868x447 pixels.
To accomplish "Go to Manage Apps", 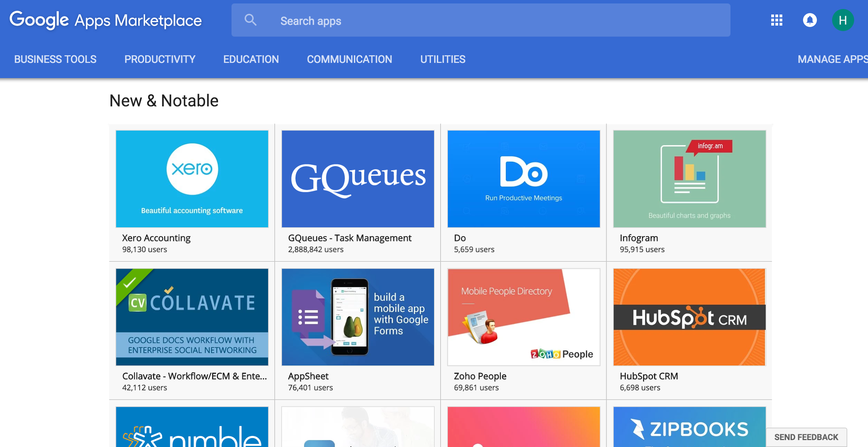I will click(833, 59).
